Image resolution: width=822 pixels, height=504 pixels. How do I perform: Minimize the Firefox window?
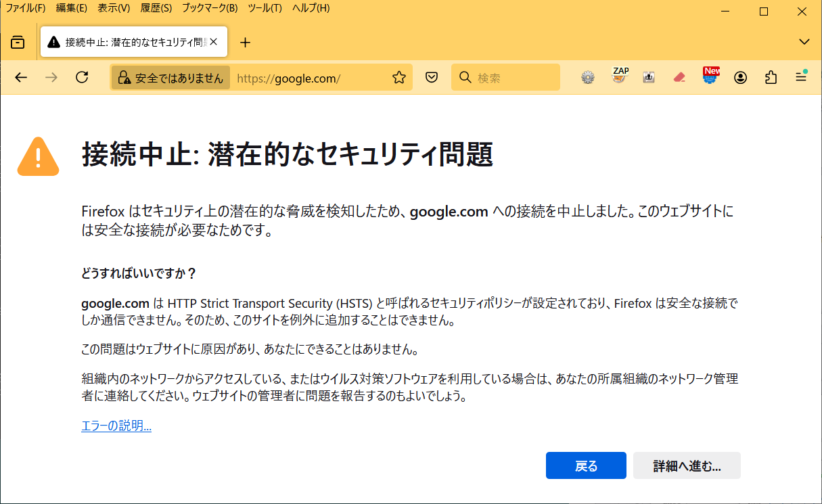[726, 11]
